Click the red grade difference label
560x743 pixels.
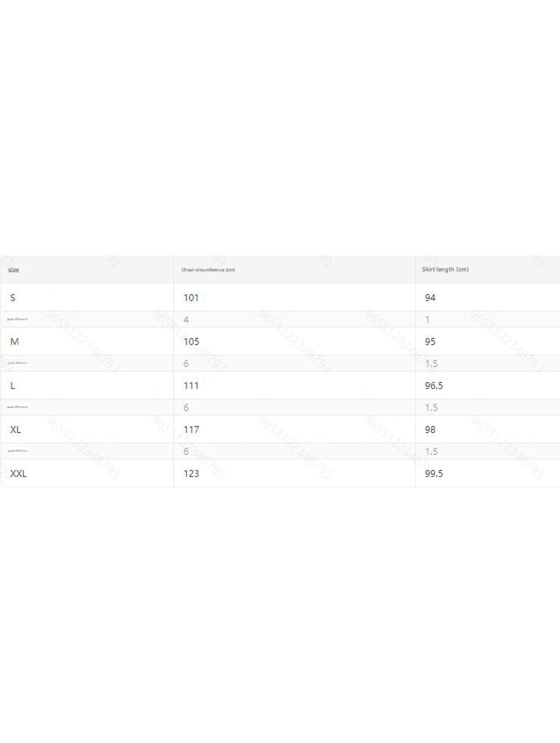tap(17, 363)
